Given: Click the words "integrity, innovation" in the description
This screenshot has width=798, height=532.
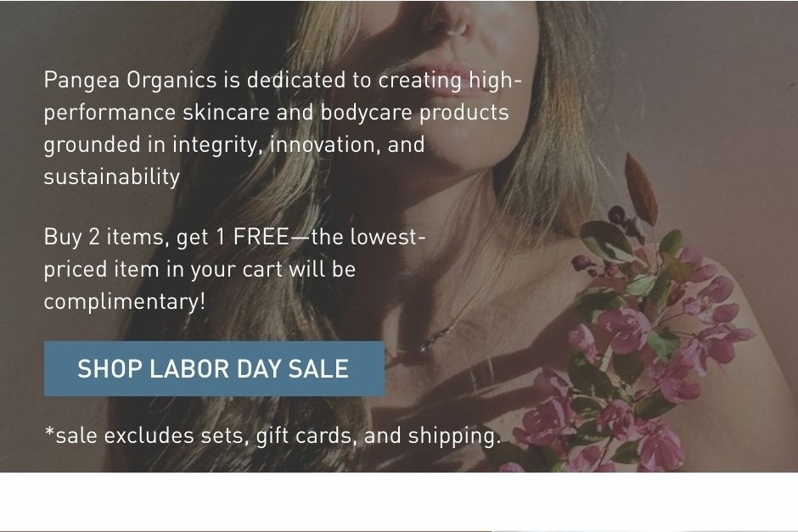Looking at the screenshot, I should 276,144.
